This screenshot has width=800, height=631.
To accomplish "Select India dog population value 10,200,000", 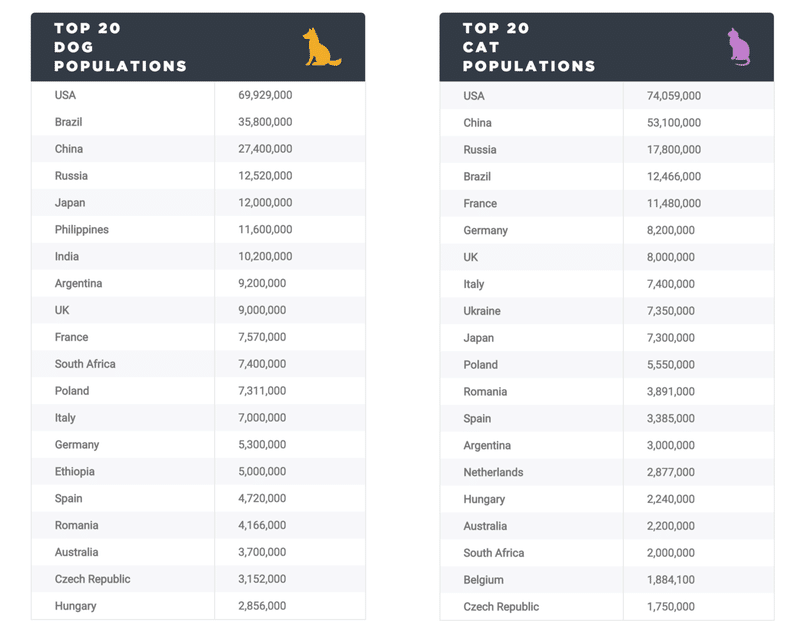I will pos(265,257).
